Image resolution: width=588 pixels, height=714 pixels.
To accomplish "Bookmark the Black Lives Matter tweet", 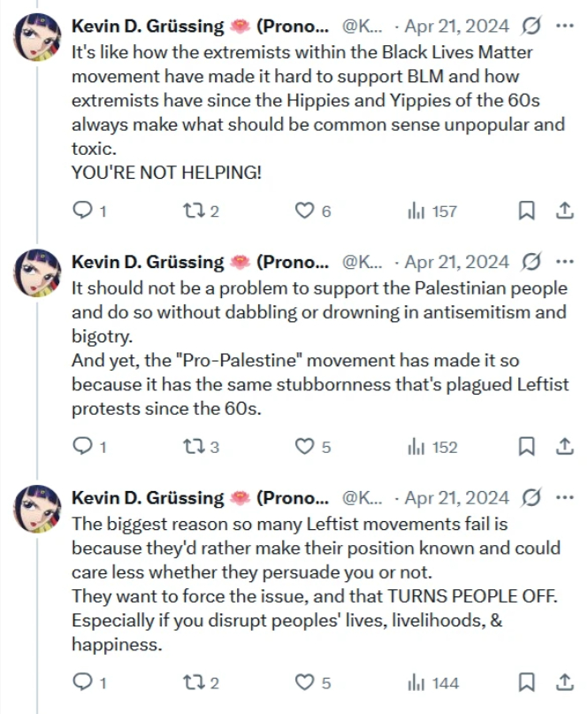I will (525, 211).
